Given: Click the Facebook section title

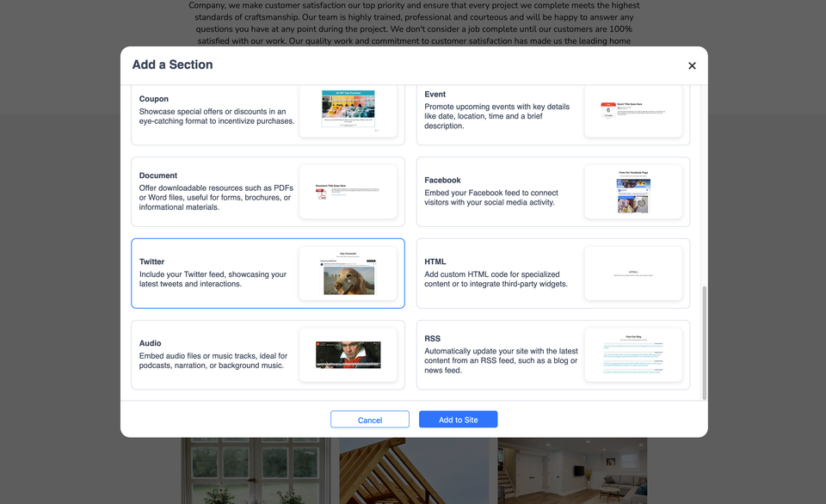Looking at the screenshot, I should 442,180.
